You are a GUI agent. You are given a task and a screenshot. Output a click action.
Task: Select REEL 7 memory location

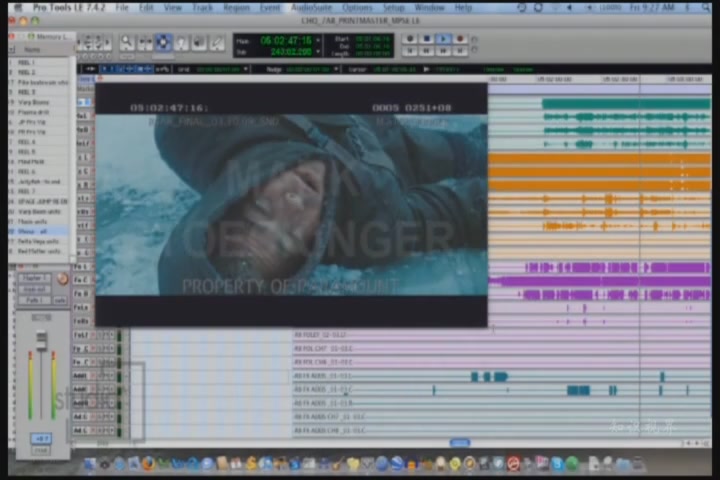coord(41,191)
